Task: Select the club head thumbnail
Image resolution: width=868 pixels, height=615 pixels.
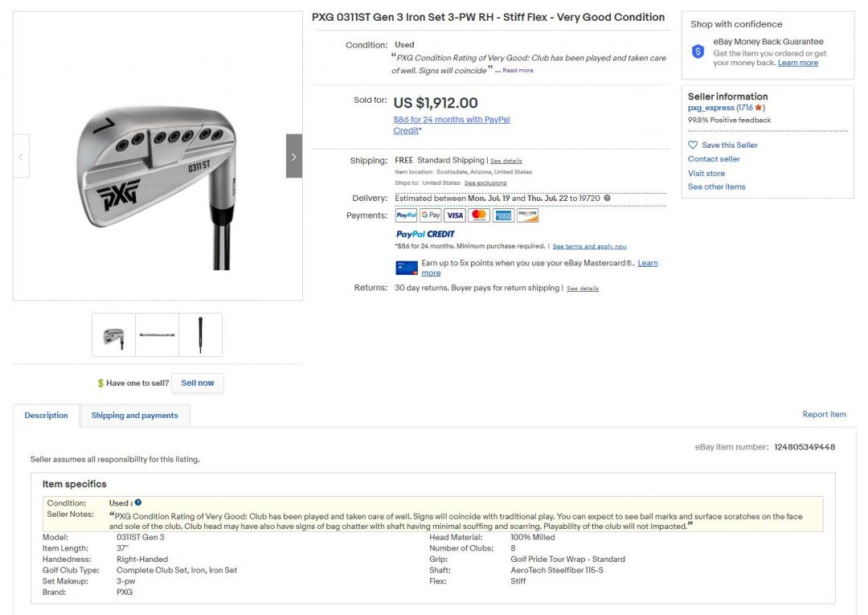Action: click(114, 334)
